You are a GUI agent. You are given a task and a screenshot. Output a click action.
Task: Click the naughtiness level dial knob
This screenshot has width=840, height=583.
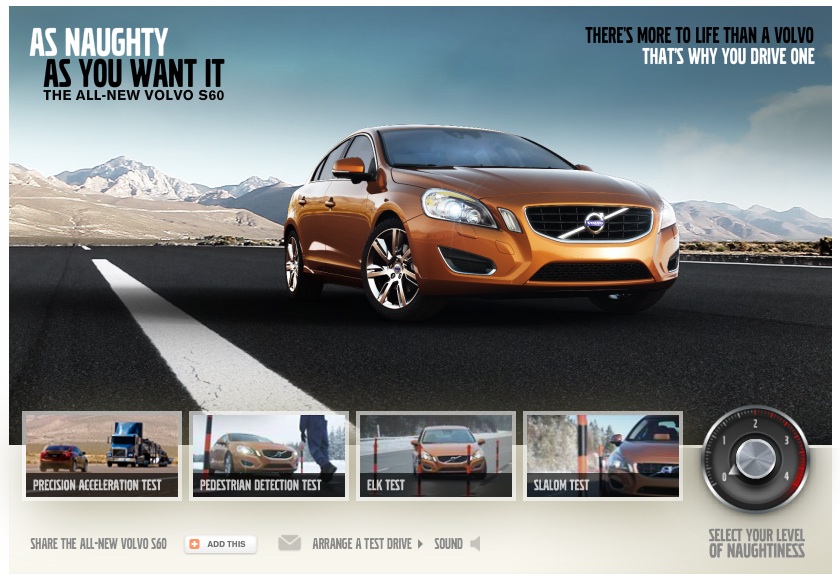pyautogui.click(x=755, y=459)
